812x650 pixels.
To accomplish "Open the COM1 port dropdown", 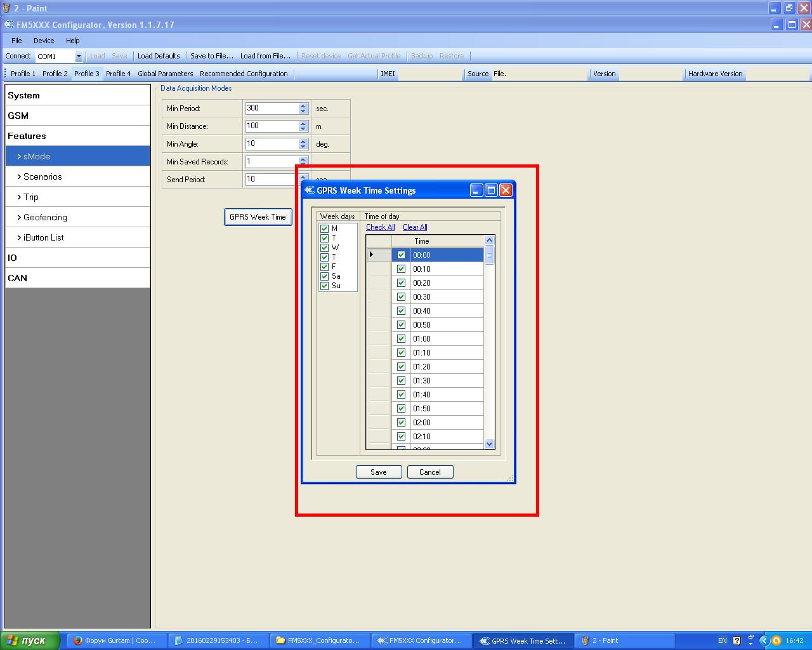I will click(79, 56).
